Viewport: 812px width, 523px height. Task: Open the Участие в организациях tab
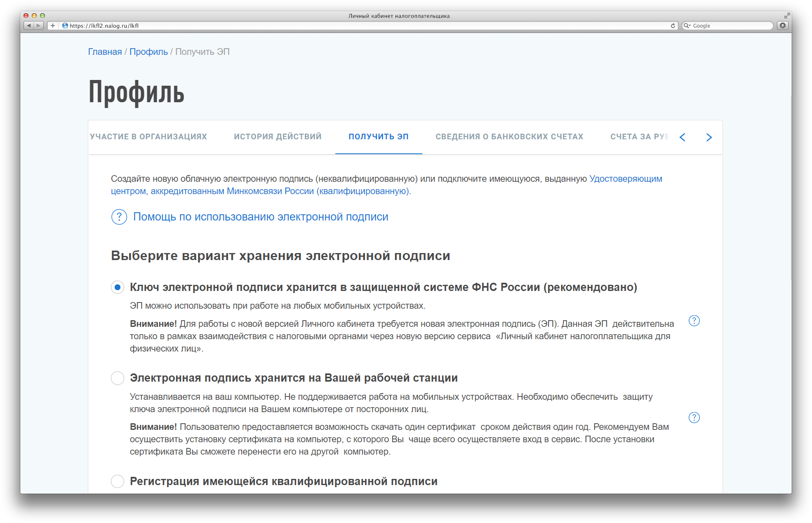[x=148, y=137]
